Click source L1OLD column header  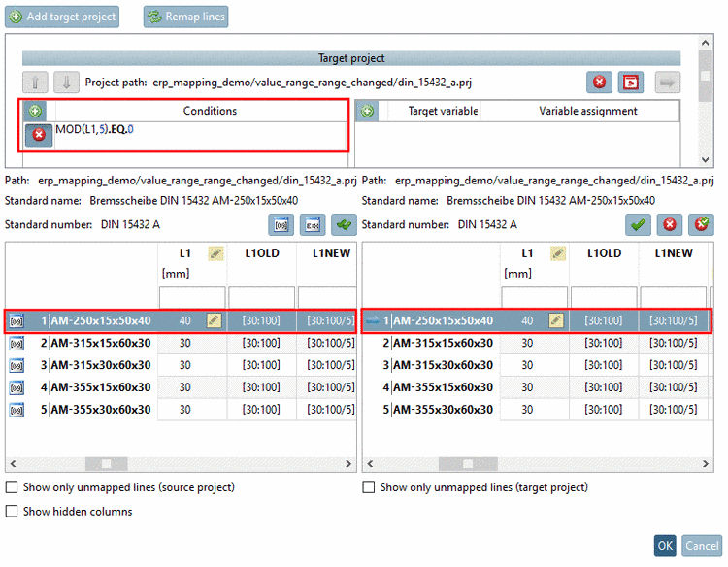(262, 253)
